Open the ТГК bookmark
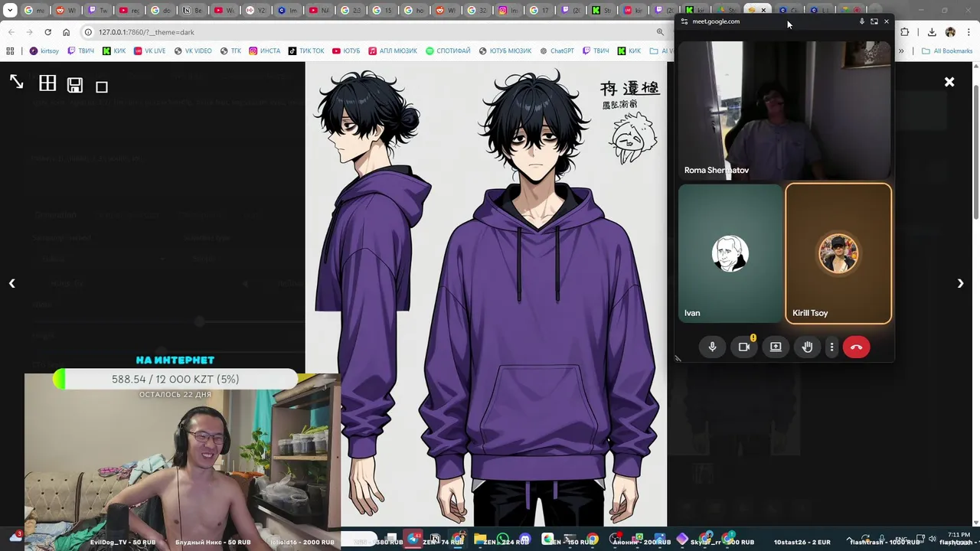Screen dimensions: 980x551 coord(230,51)
